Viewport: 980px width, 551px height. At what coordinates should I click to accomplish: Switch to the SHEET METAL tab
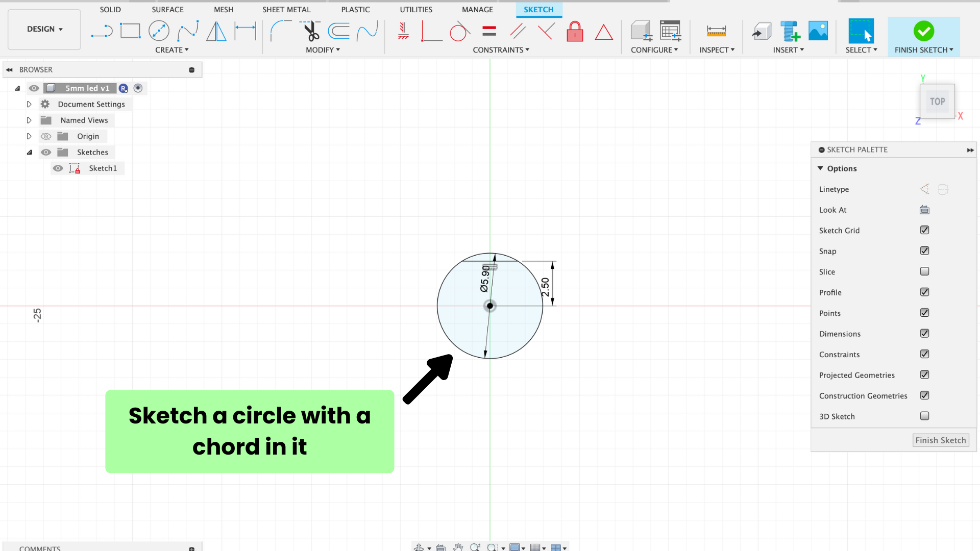click(x=286, y=10)
